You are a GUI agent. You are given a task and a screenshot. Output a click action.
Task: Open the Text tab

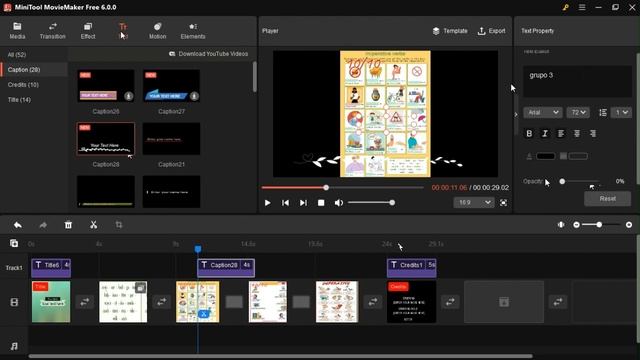coord(123,31)
